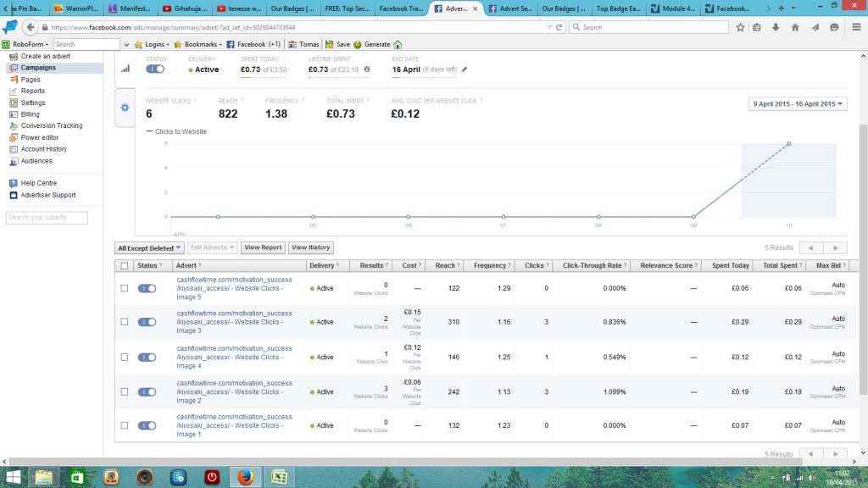Reload the page using the refresh icon
868x488 pixels.
coord(559,27)
